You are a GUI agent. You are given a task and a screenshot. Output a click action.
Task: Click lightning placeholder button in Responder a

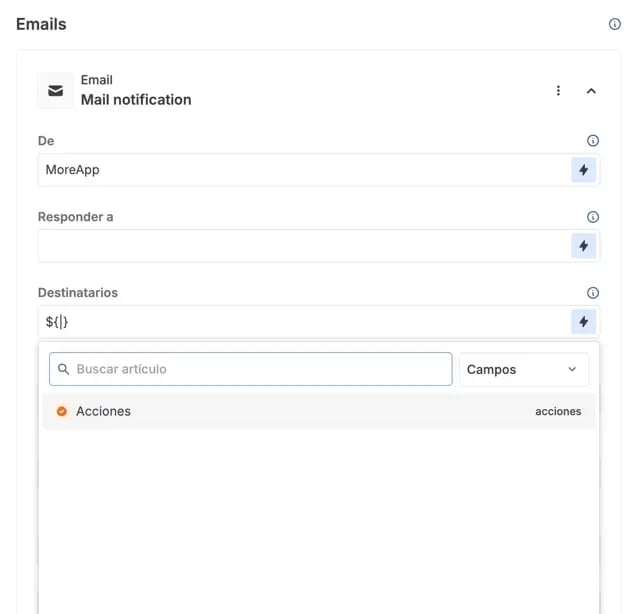[584, 246]
